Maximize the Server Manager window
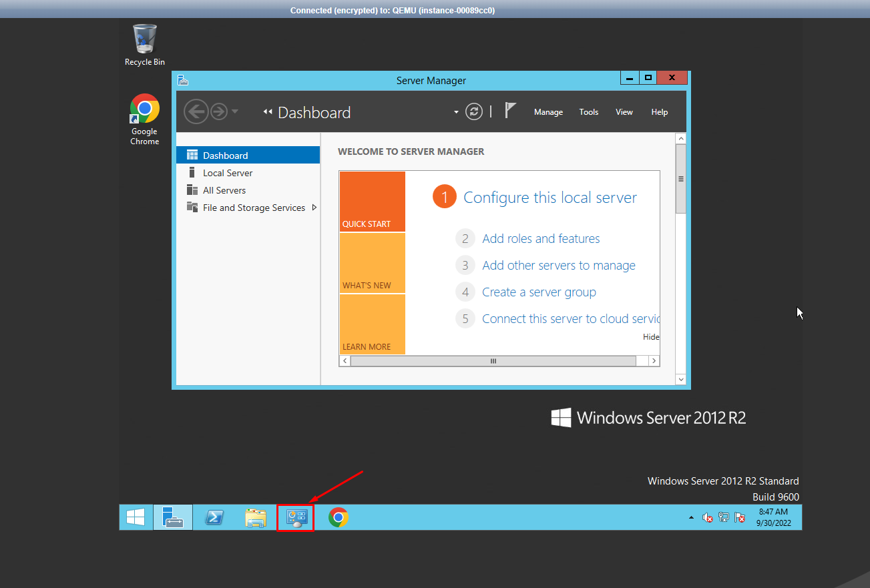Screen dimensions: 870x588 [x=648, y=78]
